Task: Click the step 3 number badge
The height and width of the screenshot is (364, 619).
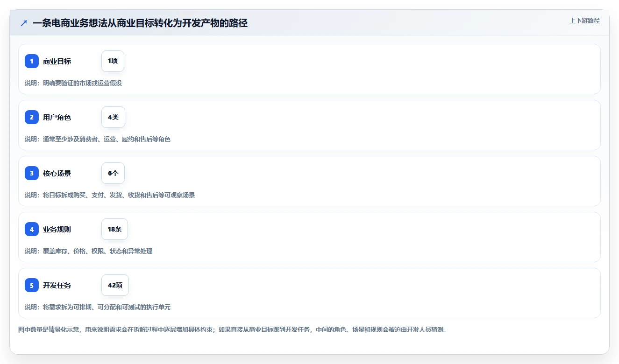Action: pos(32,173)
